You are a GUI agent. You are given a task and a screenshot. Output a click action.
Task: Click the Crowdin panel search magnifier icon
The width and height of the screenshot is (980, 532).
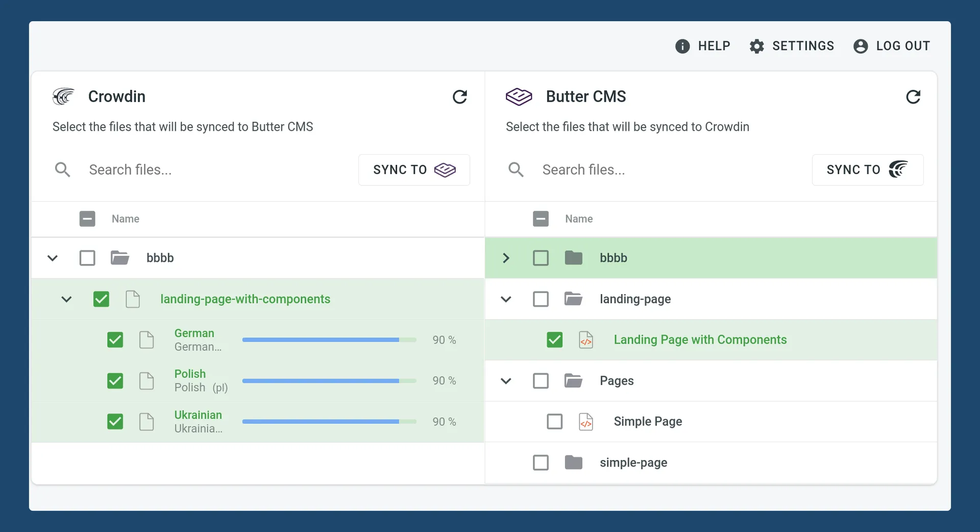pyautogui.click(x=63, y=170)
